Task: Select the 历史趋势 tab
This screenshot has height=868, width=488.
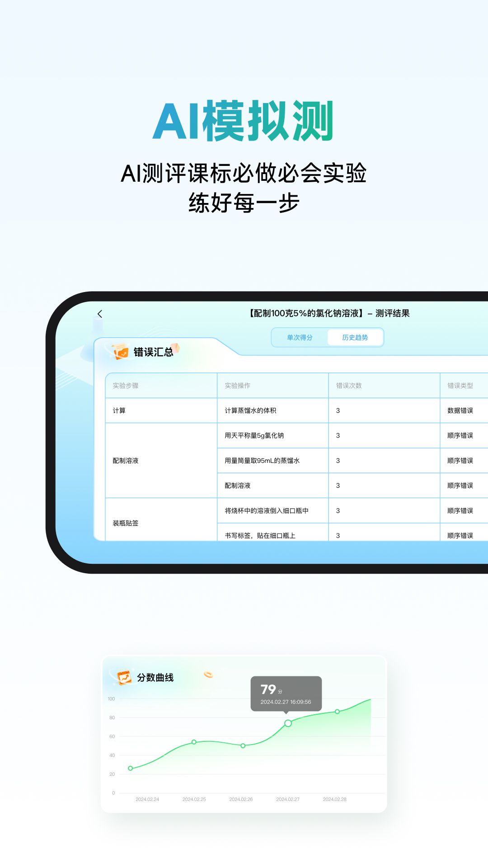Action: (355, 338)
